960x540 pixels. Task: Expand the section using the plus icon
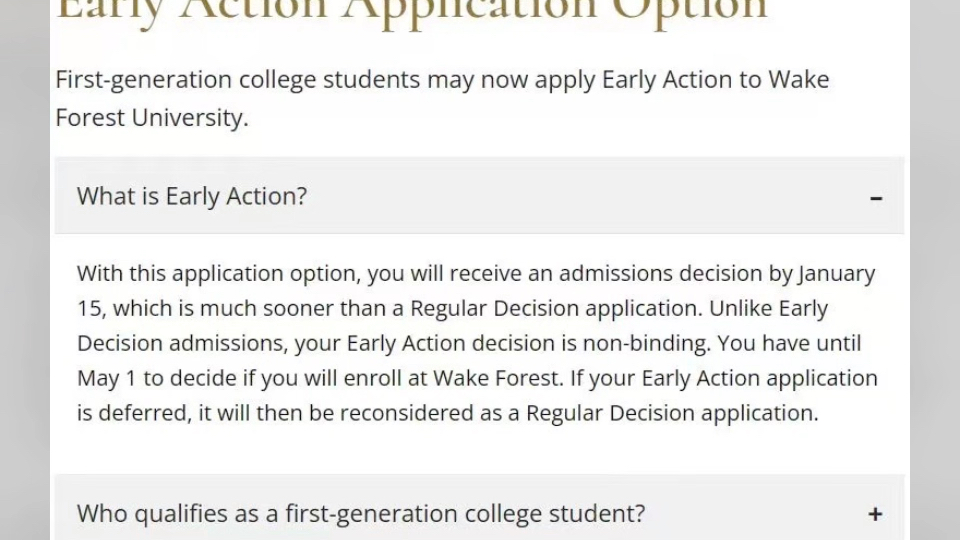876,514
